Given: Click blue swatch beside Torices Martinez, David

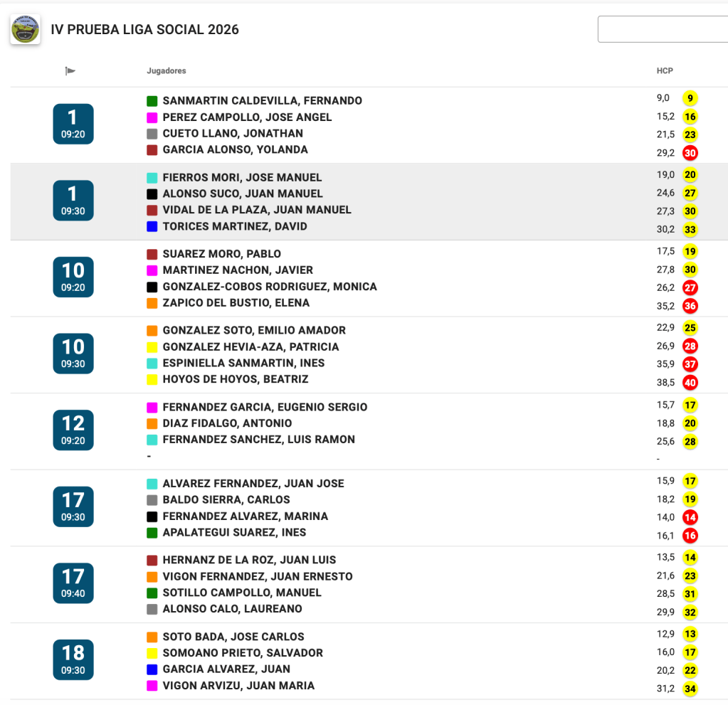Looking at the screenshot, I should tap(152, 227).
